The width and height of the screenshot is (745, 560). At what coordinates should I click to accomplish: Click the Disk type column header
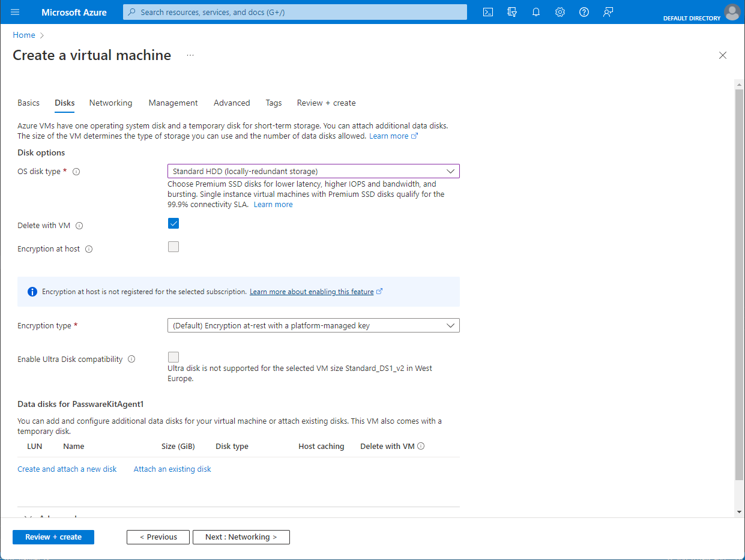pos(232,446)
